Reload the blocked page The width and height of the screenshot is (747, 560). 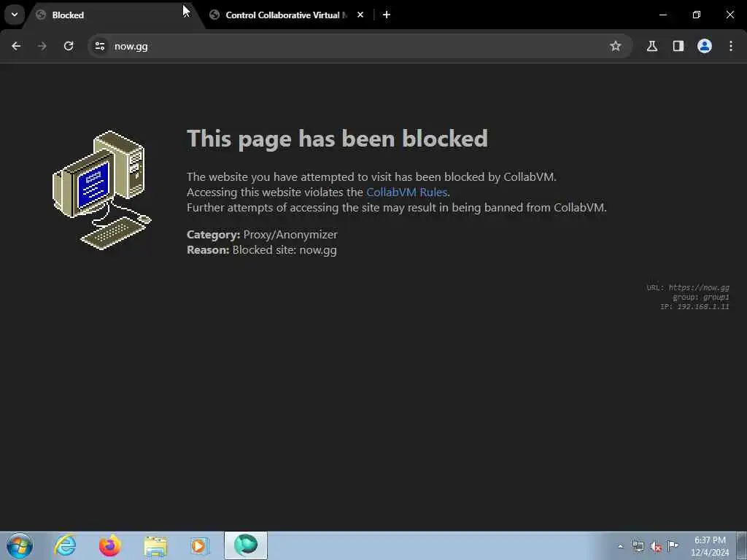[69, 46]
